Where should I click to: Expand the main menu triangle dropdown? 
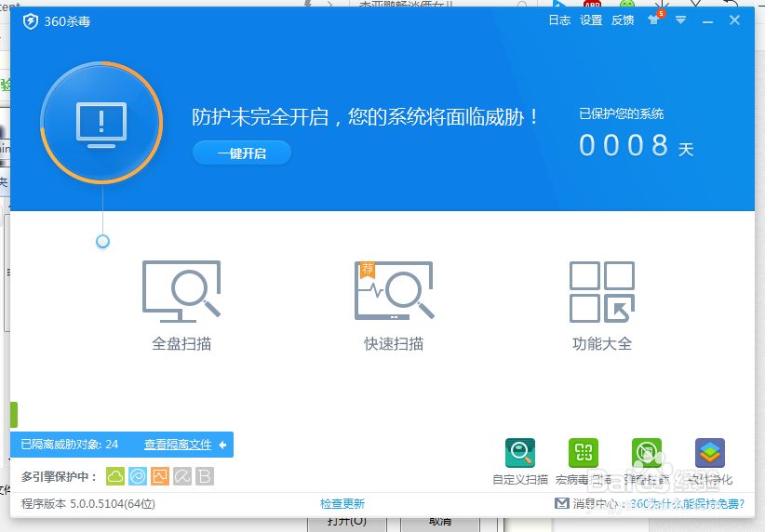(x=680, y=20)
